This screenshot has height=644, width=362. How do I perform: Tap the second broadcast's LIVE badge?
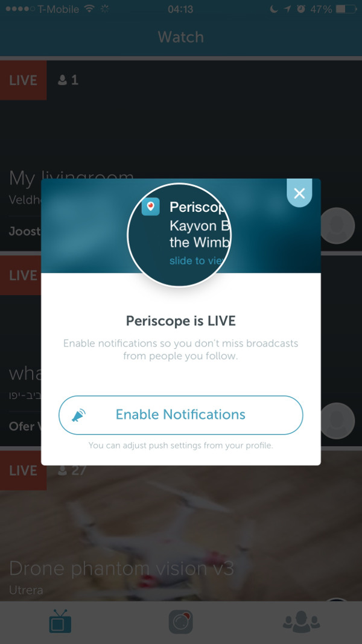click(x=21, y=275)
